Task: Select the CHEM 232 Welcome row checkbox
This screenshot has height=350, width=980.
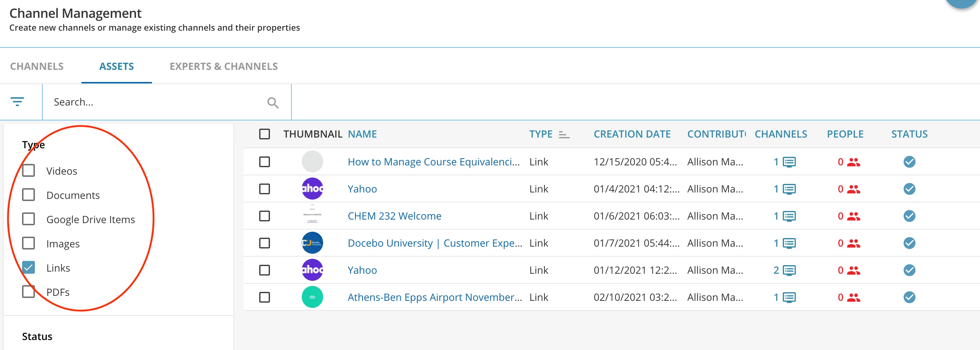Action: [x=264, y=216]
